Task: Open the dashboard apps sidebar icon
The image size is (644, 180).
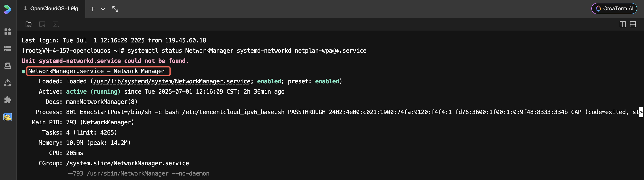Action: pyautogui.click(x=8, y=32)
